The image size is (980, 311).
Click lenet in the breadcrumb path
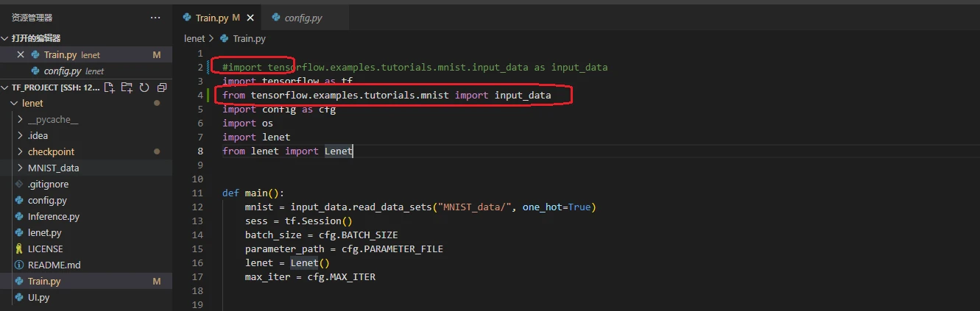[x=194, y=38]
